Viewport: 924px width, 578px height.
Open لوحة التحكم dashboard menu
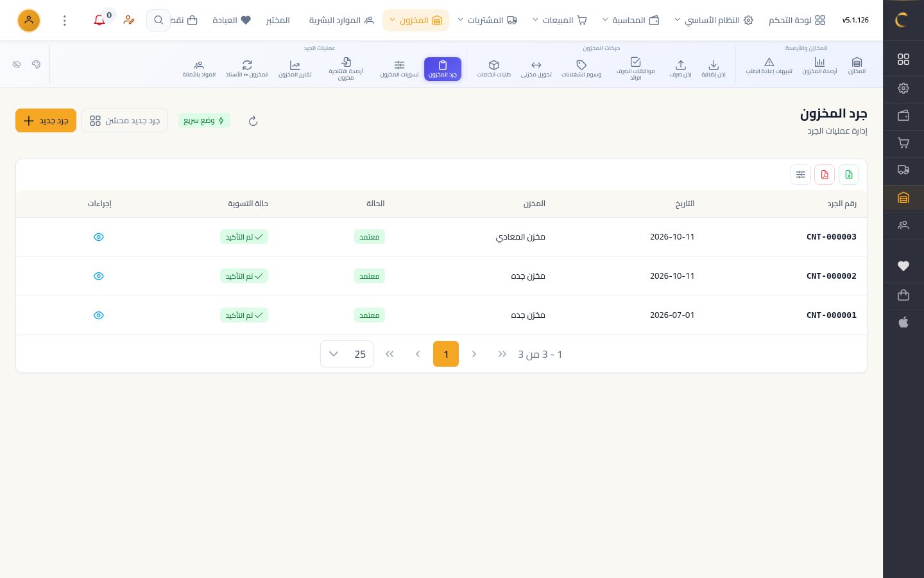point(797,21)
